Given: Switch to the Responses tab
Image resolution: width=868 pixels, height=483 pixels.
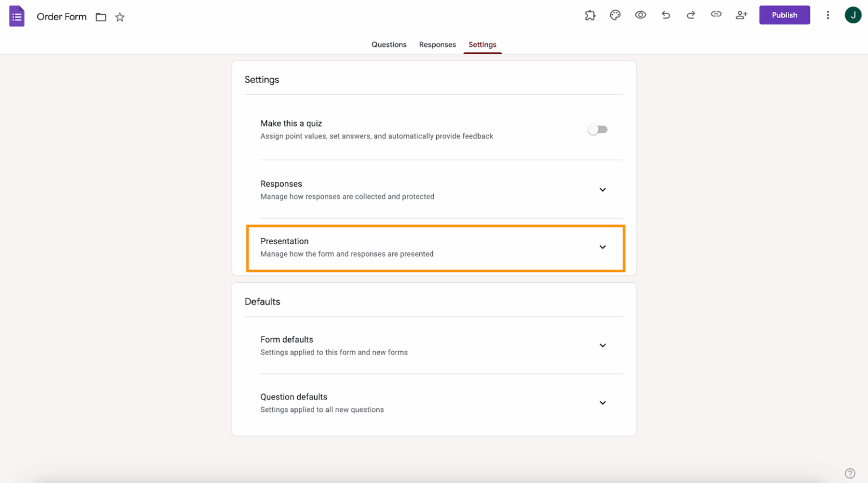Looking at the screenshot, I should [x=437, y=44].
